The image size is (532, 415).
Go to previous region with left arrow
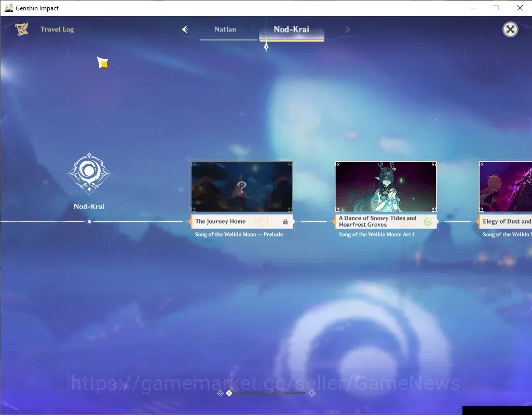pyautogui.click(x=185, y=30)
